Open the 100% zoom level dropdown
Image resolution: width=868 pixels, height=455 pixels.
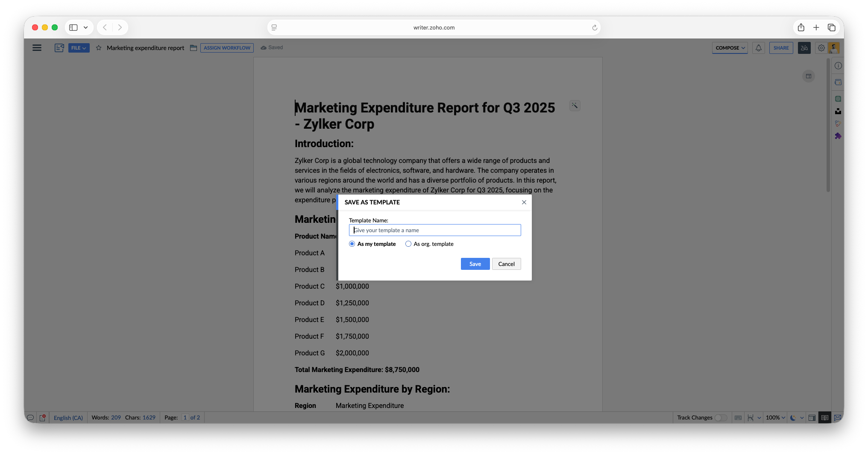click(775, 418)
